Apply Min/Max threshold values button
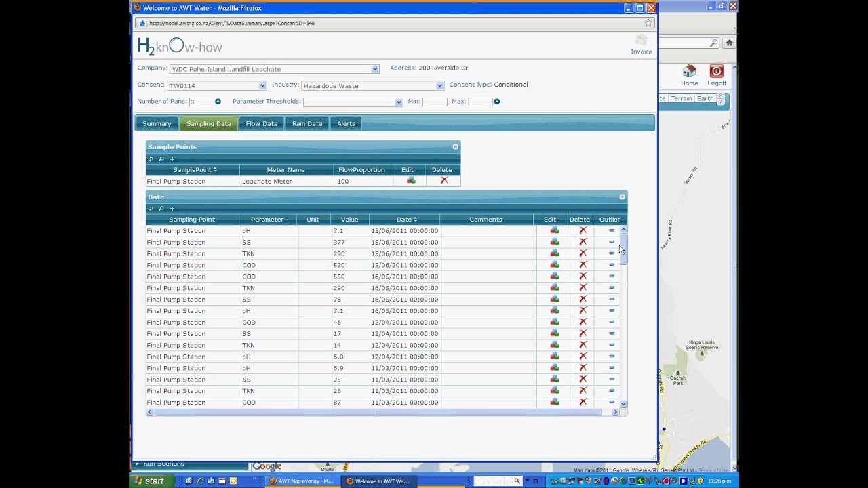868x488 pixels. pyautogui.click(x=497, y=102)
